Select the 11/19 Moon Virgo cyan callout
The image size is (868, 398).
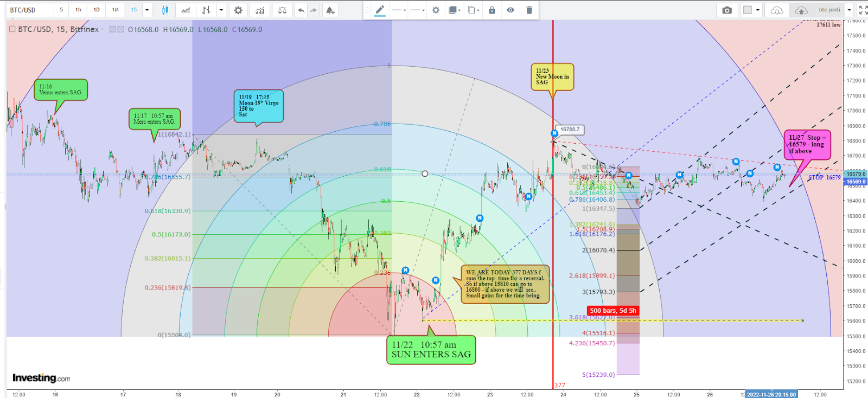(x=259, y=106)
